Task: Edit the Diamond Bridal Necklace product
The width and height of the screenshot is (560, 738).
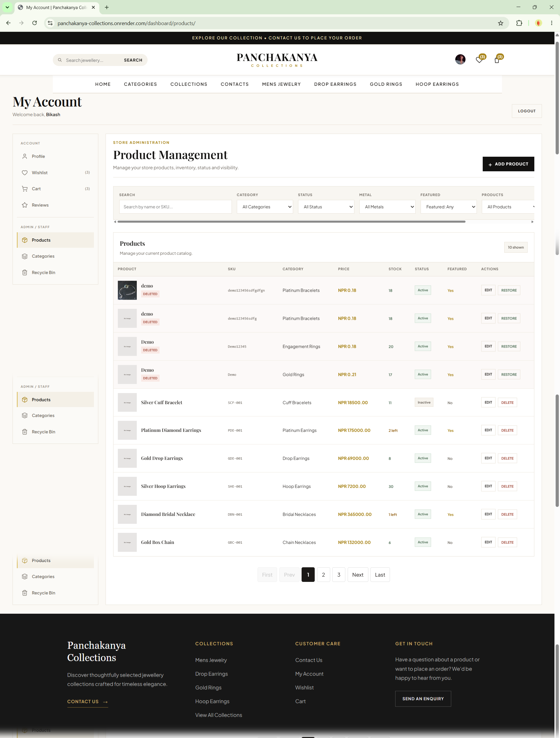Action: point(488,514)
